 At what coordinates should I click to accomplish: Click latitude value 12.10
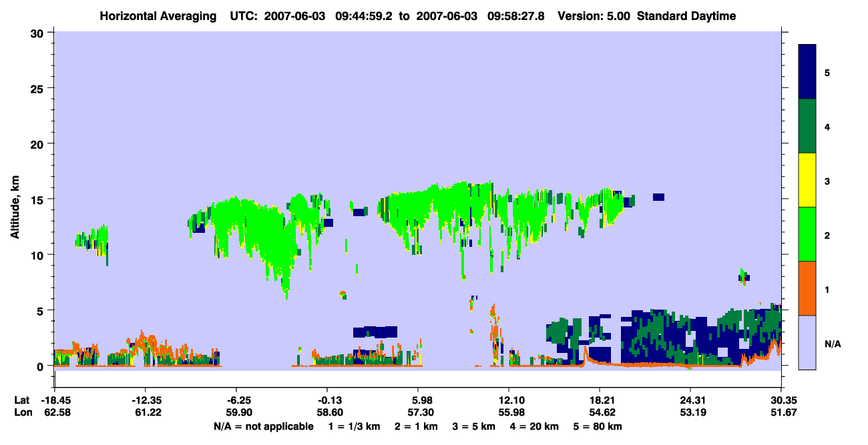[x=509, y=400]
